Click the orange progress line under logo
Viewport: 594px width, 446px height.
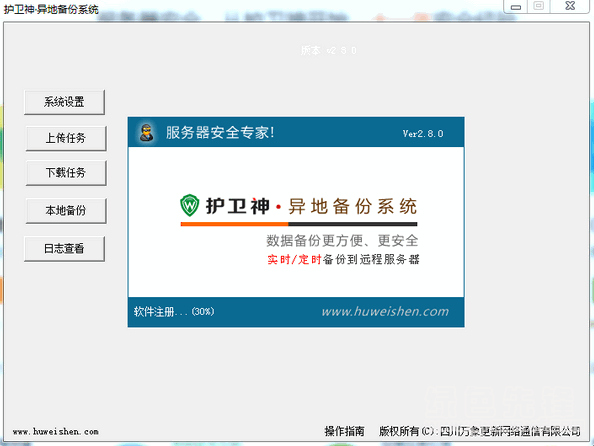click(x=234, y=224)
